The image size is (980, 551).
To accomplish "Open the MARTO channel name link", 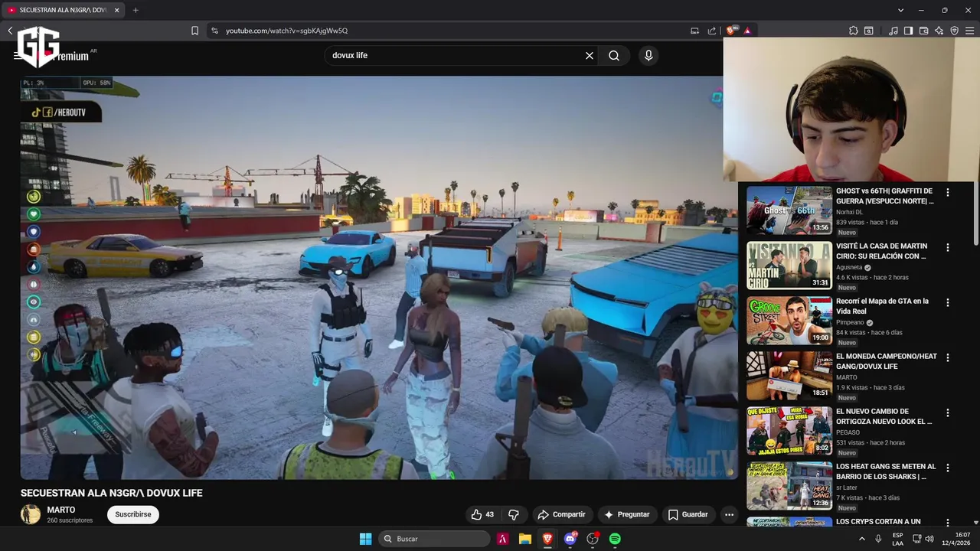I will [61, 510].
